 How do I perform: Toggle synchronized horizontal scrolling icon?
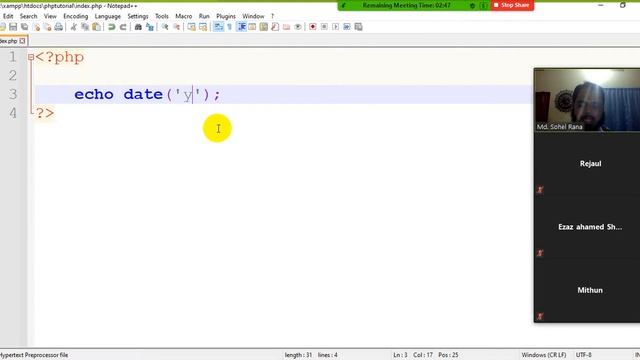pos(203,27)
